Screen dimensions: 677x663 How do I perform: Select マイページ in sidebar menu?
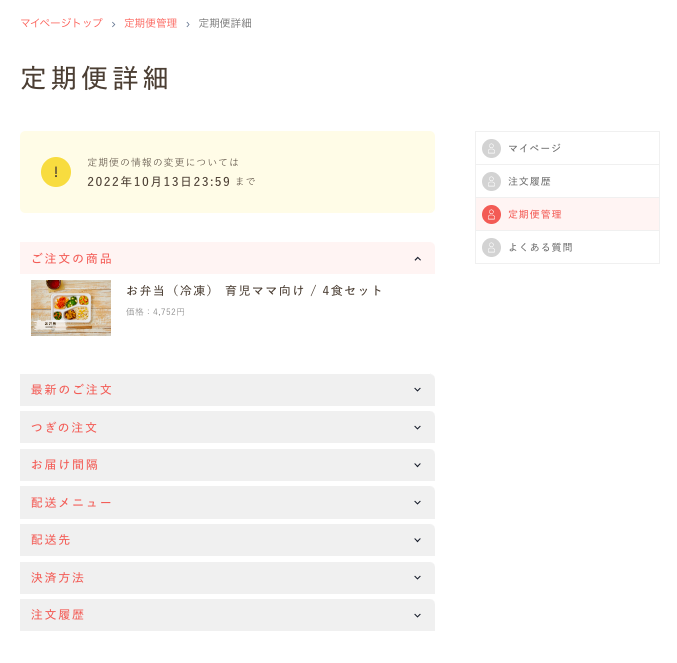coord(567,148)
